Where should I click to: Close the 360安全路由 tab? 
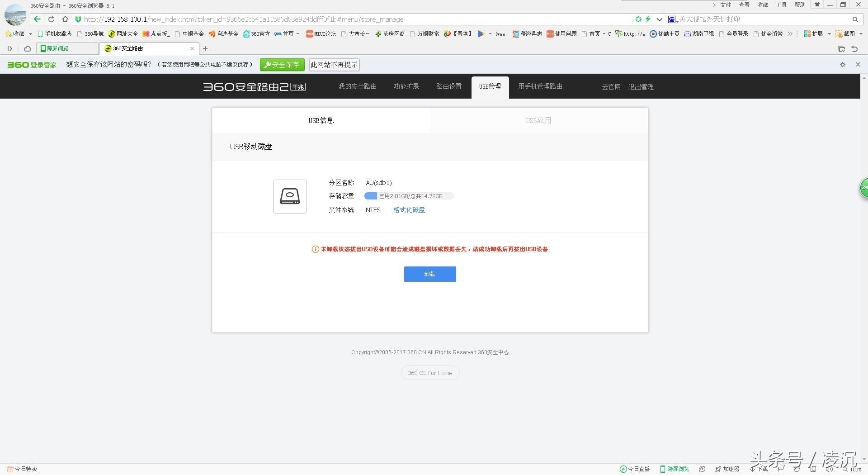192,48
